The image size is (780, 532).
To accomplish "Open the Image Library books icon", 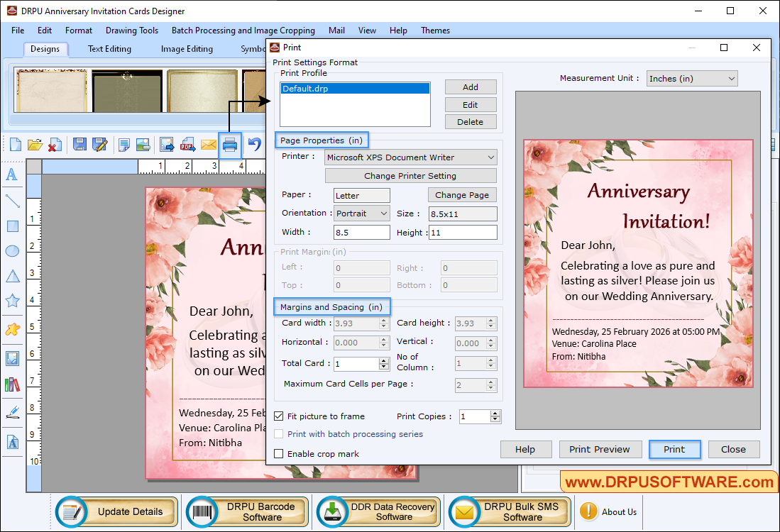I will coord(12,384).
